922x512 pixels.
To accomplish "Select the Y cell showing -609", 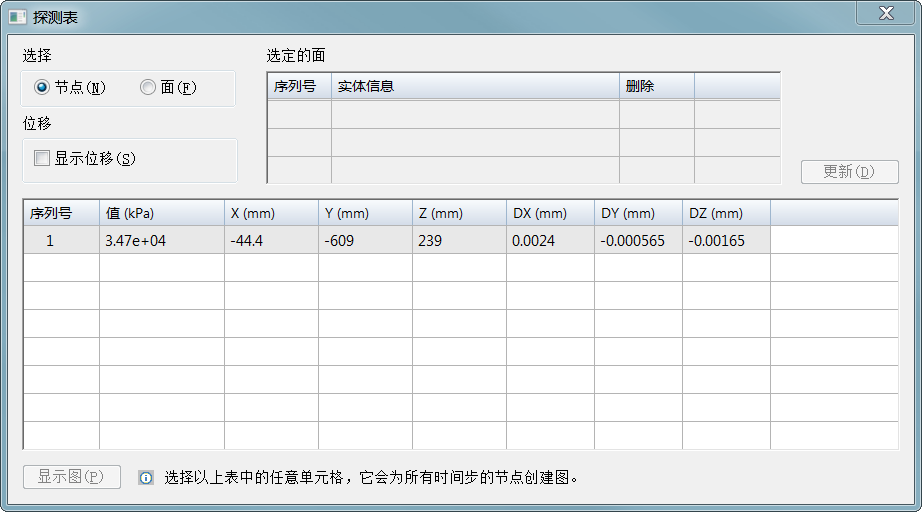I will tap(365, 241).
